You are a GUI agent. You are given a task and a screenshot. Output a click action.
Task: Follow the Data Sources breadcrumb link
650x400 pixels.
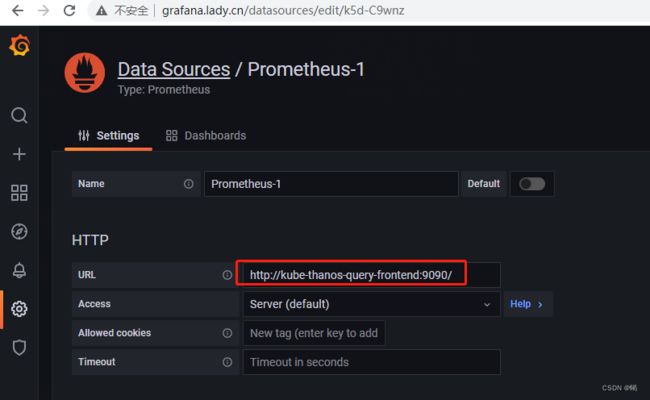[174, 69]
